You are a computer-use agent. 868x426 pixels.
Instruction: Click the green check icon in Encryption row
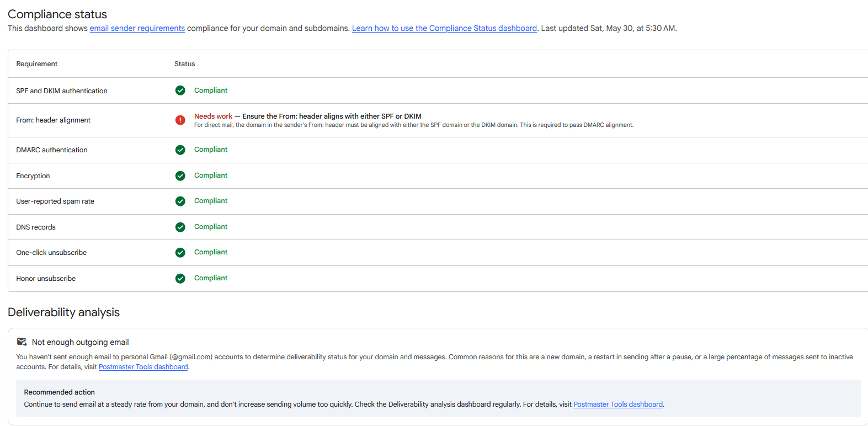tap(180, 175)
